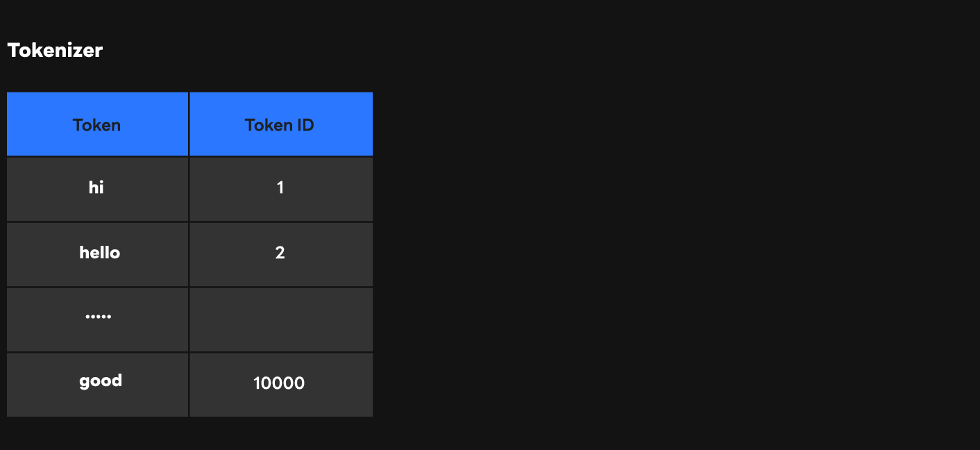
Task: Select the blue Token column header
Action: [x=97, y=124]
